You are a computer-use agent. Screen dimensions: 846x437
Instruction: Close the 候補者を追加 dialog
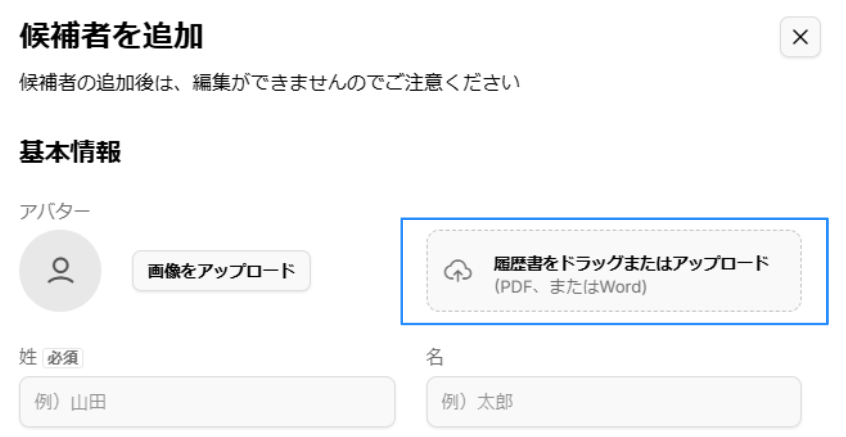pos(800,38)
